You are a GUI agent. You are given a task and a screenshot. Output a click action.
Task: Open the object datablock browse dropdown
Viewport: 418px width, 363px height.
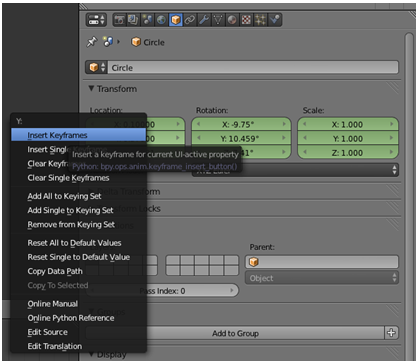click(97, 68)
